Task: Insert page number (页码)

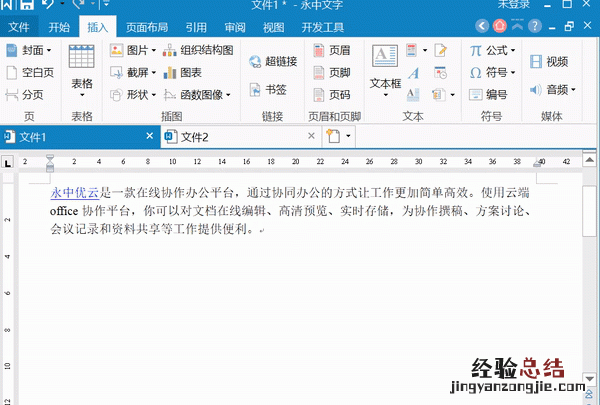Action: coord(331,95)
